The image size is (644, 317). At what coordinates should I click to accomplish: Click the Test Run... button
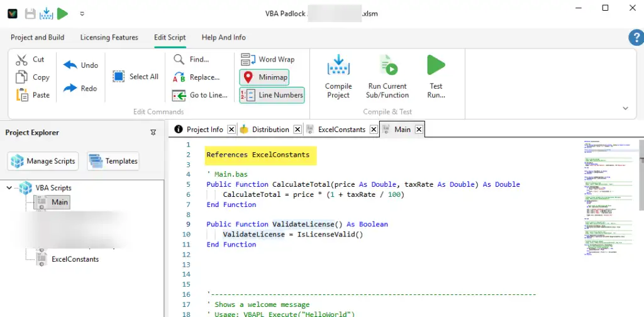(436, 77)
